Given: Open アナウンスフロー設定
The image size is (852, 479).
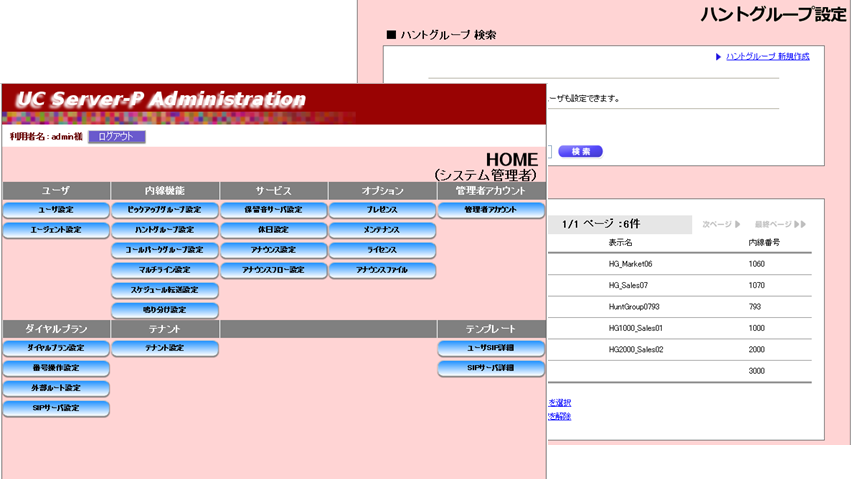Looking at the screenshot, I should (273, 270).
